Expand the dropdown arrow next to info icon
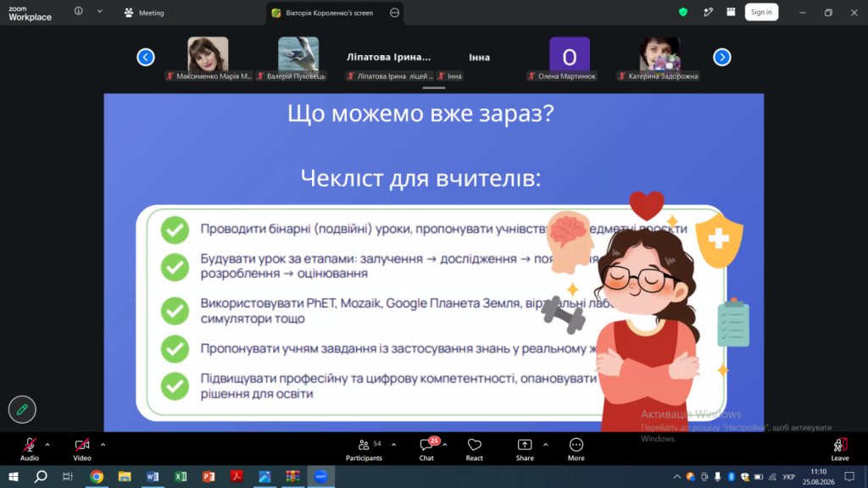 (x=100, y=11)
